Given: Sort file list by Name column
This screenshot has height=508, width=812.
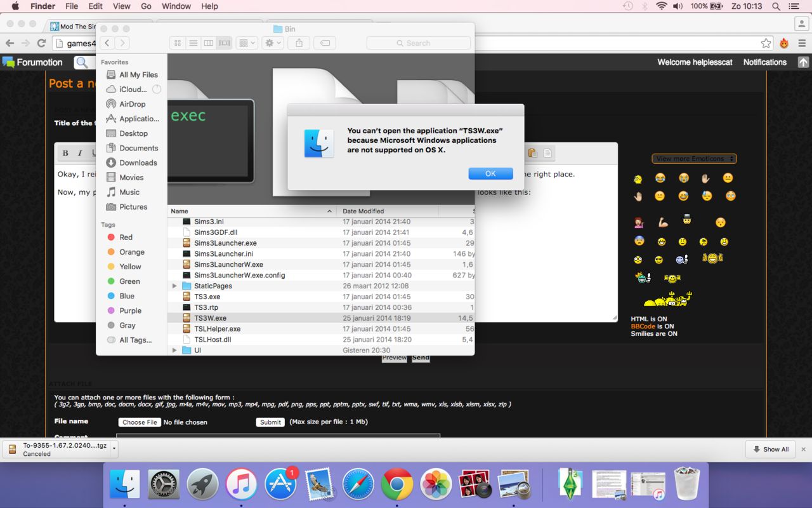Looking at the screenshot, I should tap(252, 211).
